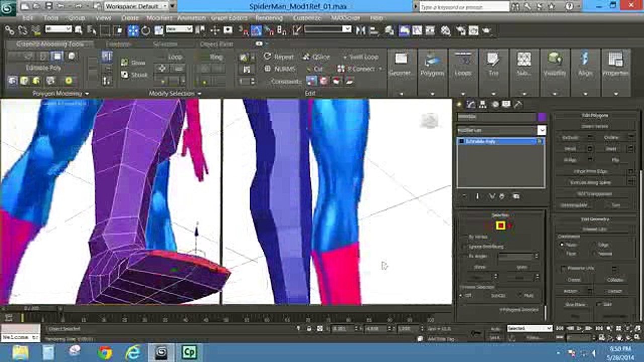644x362 pixels.
Task: Click the Grow button in the ribbon
Action: pyautogui.click(x=134, y=63)
